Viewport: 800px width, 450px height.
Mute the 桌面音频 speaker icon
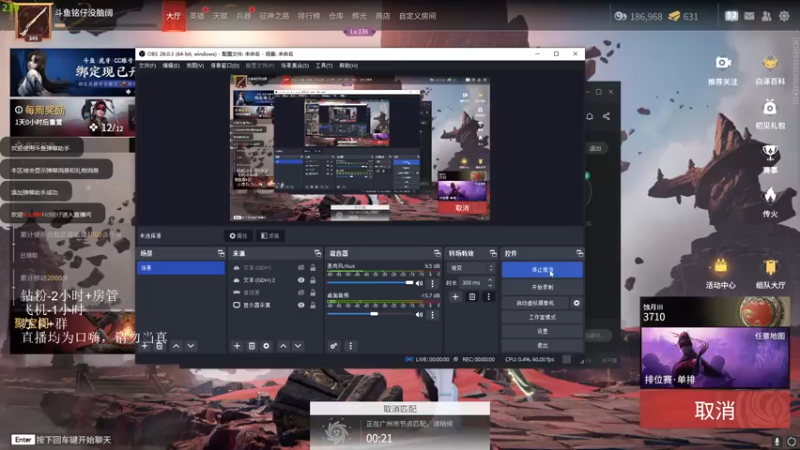click(419, 315)
